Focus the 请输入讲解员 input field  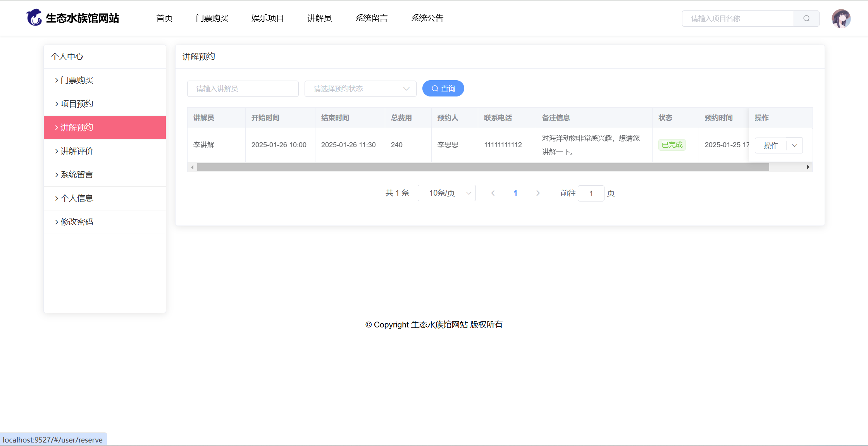coord(243,89)
